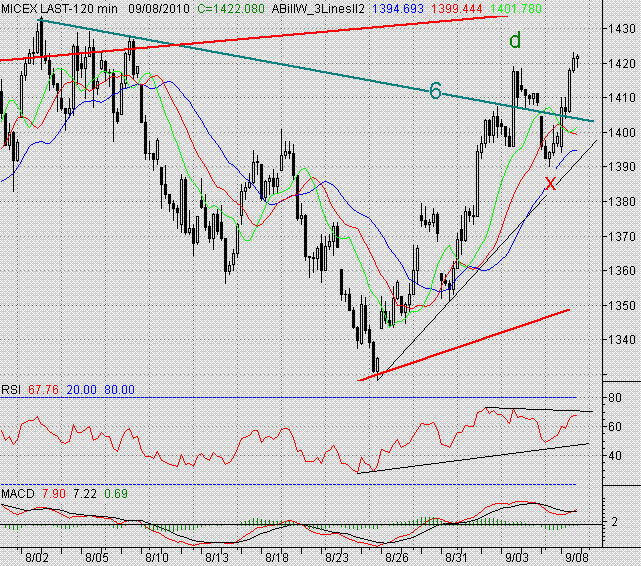Click the 8/02 date axis label

(x=37, y=557)
